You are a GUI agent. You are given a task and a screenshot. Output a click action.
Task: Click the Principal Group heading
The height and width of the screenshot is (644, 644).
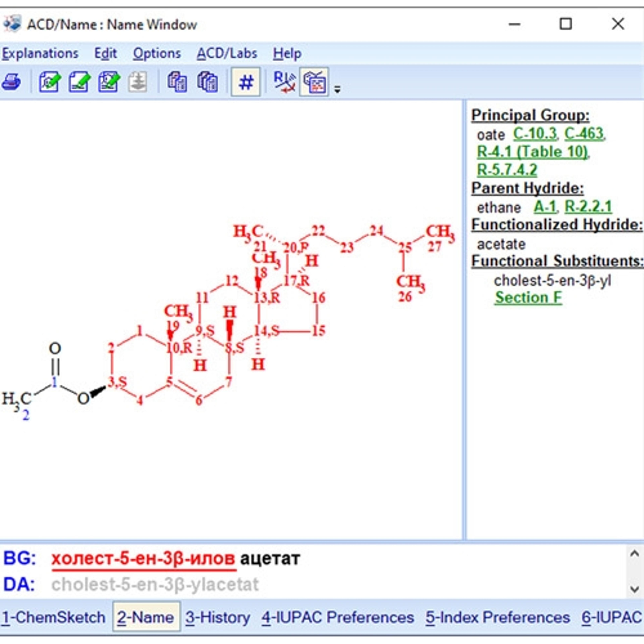[x=530, y=115]
